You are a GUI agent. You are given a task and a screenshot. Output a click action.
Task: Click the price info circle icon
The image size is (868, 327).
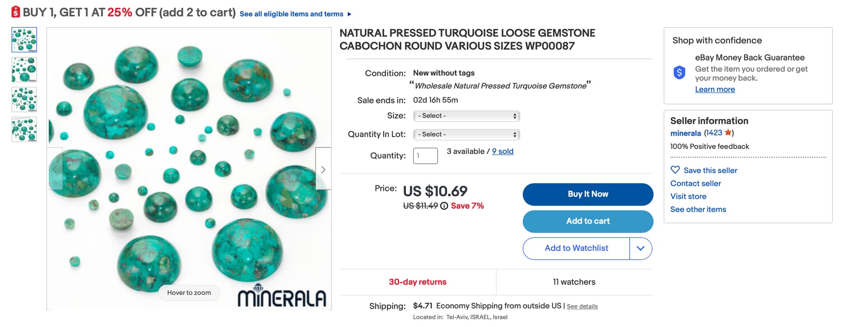point(444,206)
